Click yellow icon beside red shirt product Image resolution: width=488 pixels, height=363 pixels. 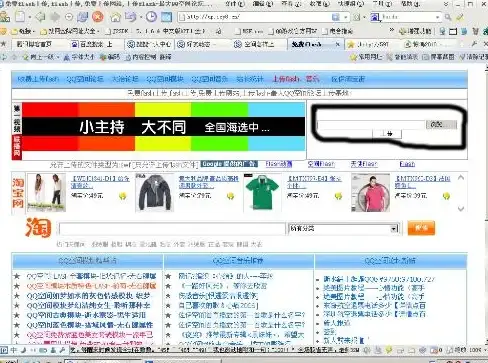[446, 196]
